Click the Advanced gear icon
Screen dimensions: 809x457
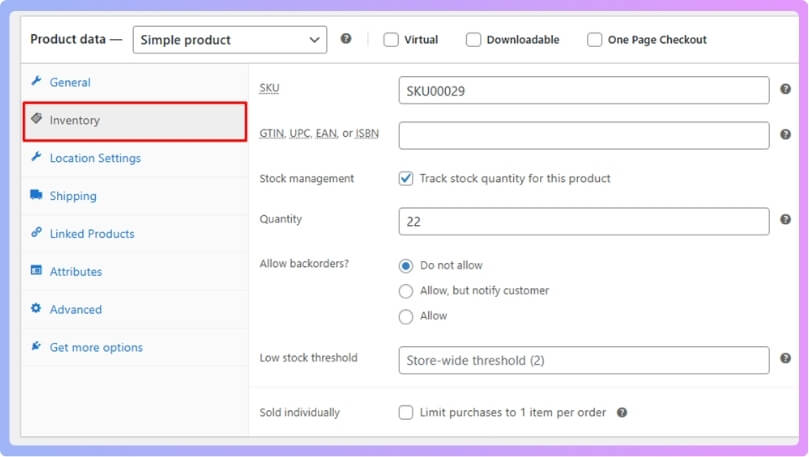(x=36, y=308)
